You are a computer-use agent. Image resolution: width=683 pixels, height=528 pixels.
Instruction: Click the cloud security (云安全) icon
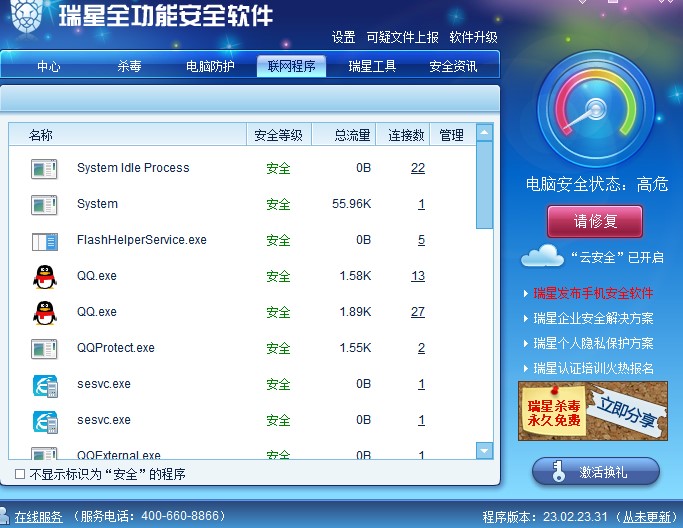tap(542, 256)
